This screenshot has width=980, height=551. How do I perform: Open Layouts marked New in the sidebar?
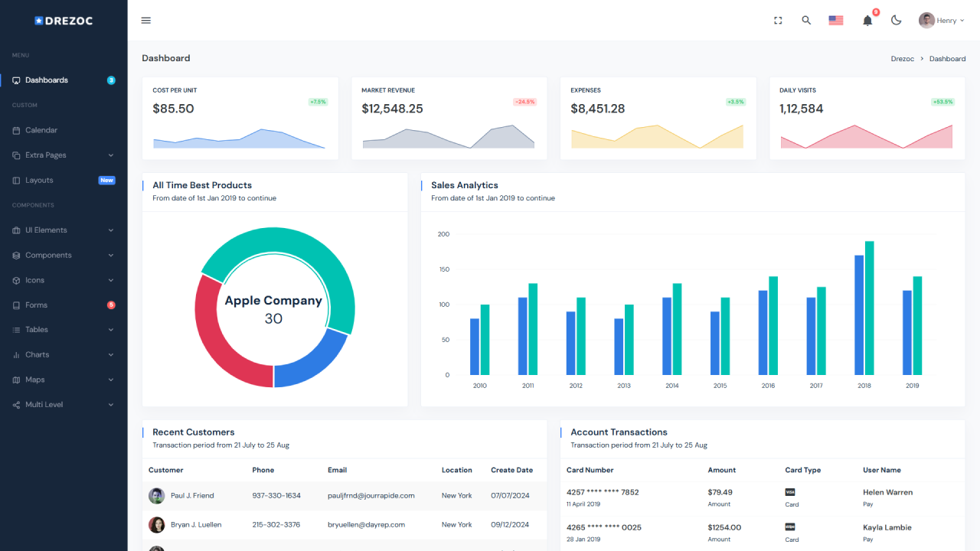point(39,181)
